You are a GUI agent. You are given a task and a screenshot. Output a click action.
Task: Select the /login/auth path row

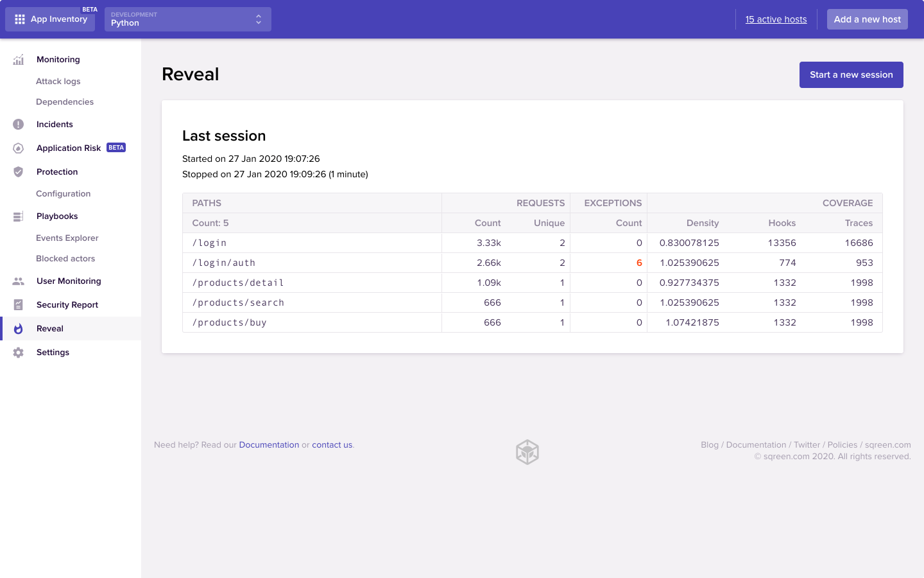[x=224, y=263]
